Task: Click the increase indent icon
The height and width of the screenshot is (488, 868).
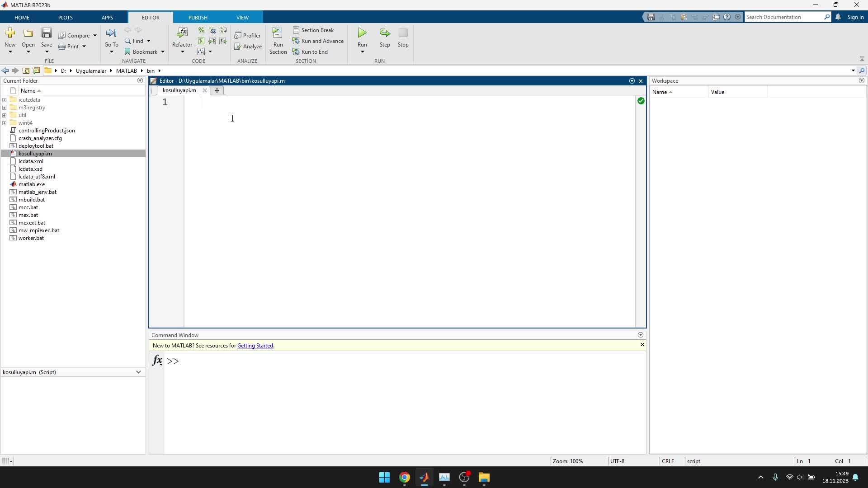Action: pos(212,41)
